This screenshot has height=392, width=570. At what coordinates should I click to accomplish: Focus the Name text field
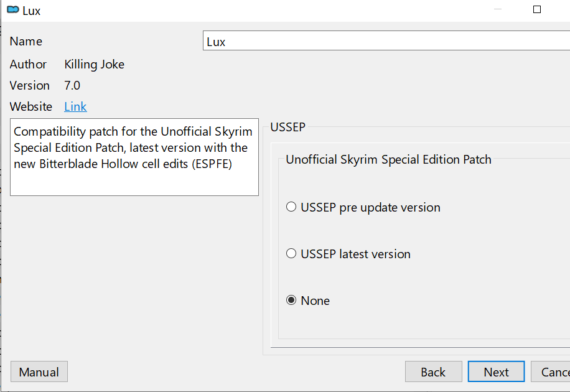pyautogui.click(x=386, y=42)
